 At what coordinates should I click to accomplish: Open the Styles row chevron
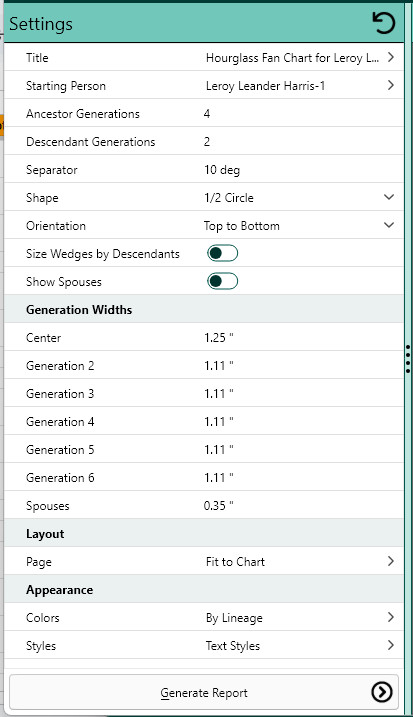[391, 645]
